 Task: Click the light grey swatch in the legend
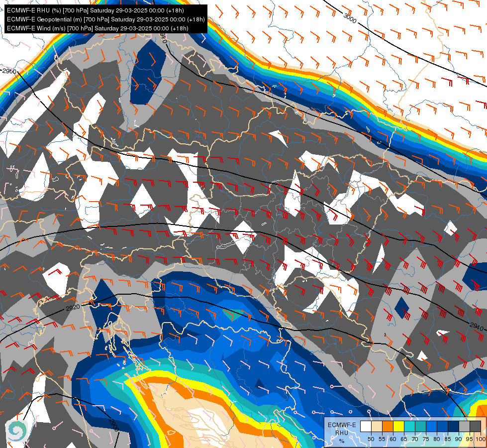(x=464, y=426)
